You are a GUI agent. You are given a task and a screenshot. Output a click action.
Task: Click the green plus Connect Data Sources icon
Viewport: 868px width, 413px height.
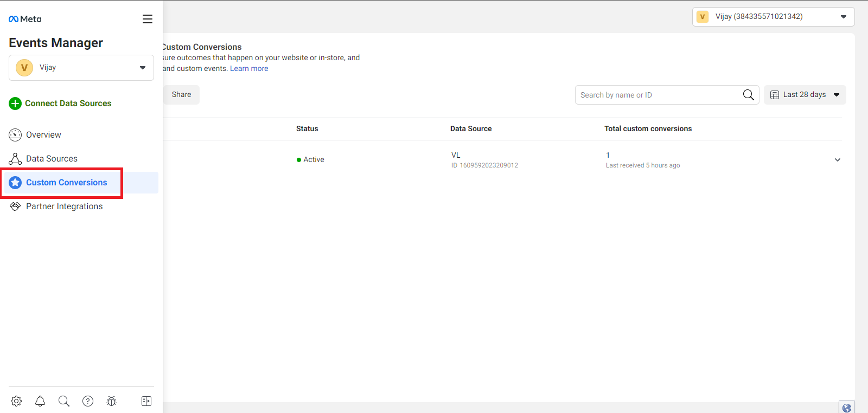click(15, 104)
